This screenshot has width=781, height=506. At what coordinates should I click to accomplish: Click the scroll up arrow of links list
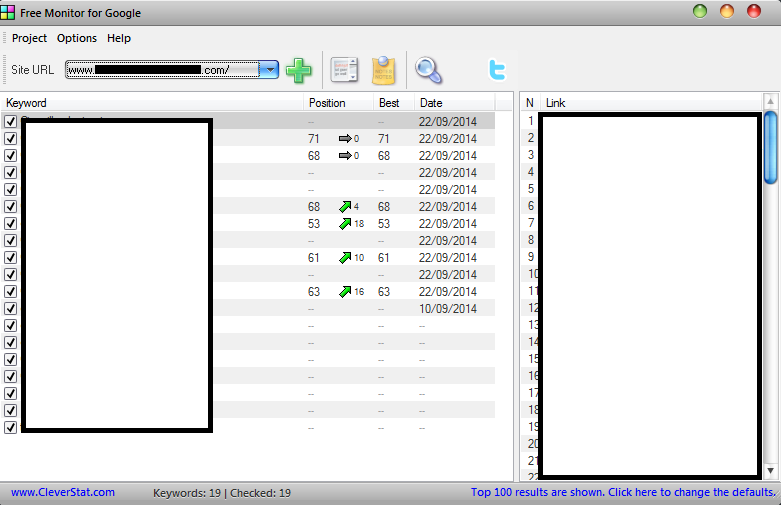(x=771, y=102)
